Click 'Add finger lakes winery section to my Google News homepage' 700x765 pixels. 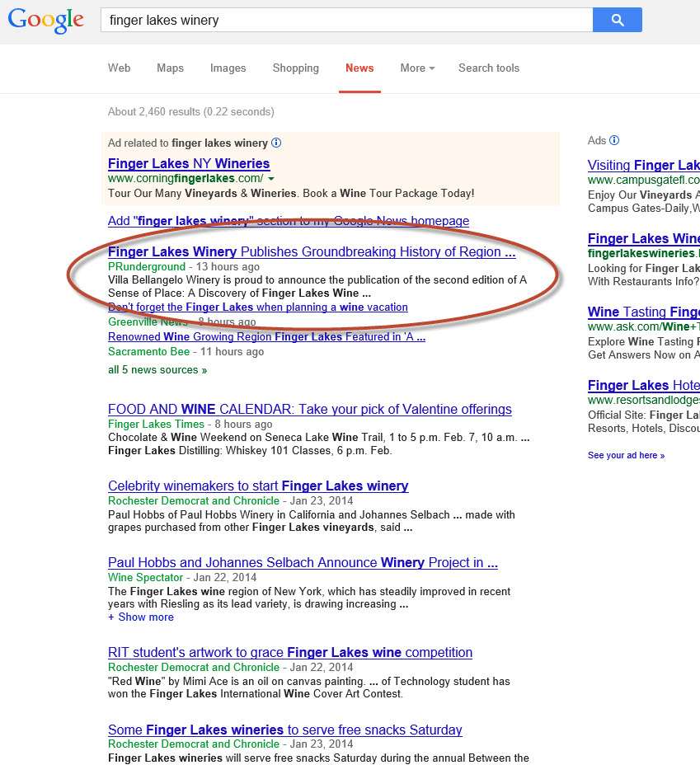pyautogui.click(x=289, y=221)
